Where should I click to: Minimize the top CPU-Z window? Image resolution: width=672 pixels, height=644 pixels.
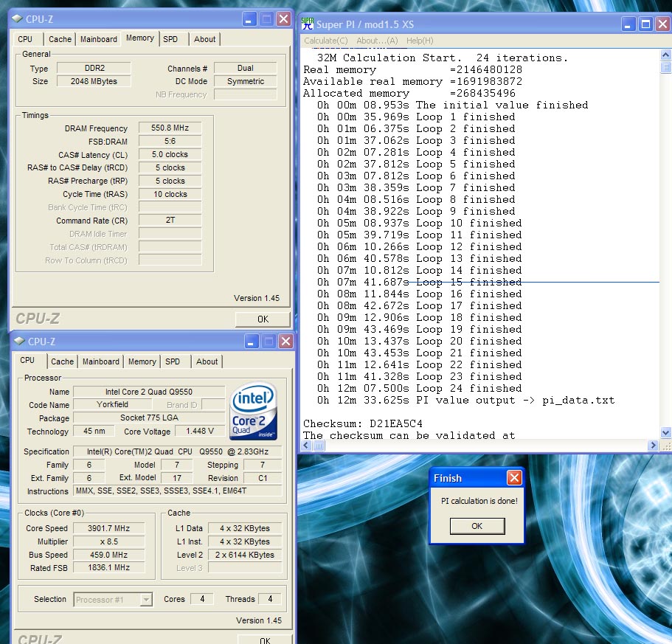point(249,19)
